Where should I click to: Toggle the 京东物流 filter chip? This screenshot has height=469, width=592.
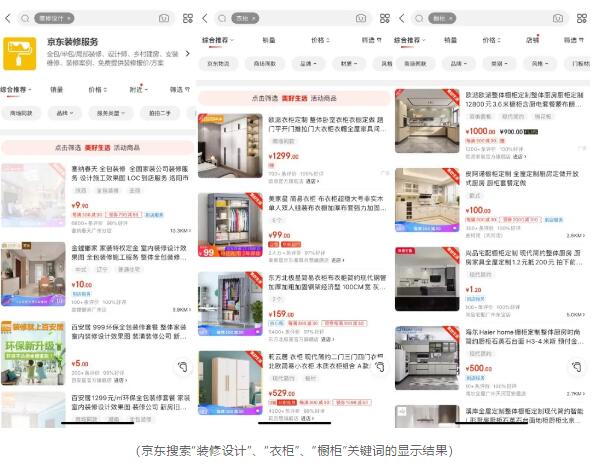218,63
